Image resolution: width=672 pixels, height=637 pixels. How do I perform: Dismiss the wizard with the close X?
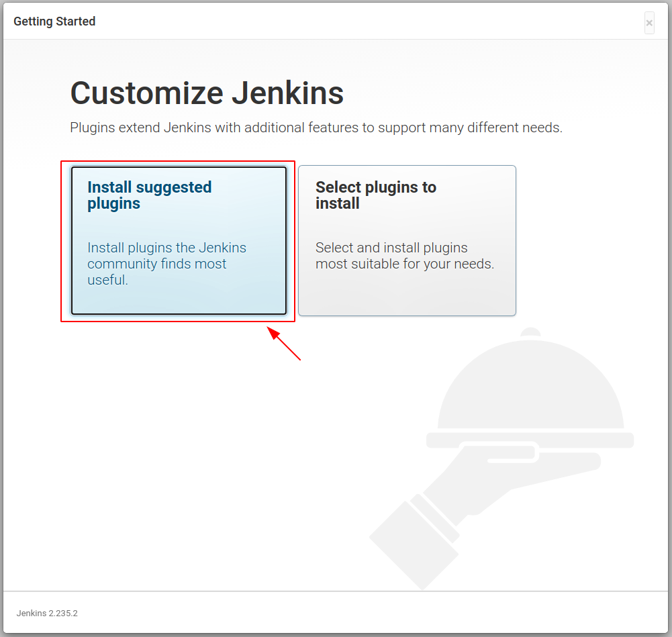[x=649, y=22]
